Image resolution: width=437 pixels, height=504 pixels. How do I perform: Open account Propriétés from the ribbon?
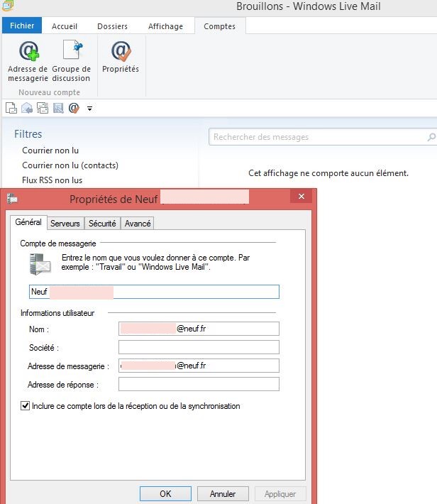point(121,53)
